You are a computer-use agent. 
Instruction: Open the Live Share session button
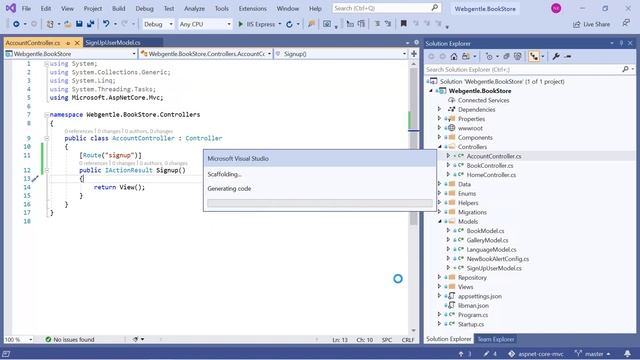(x=591, y=24)
